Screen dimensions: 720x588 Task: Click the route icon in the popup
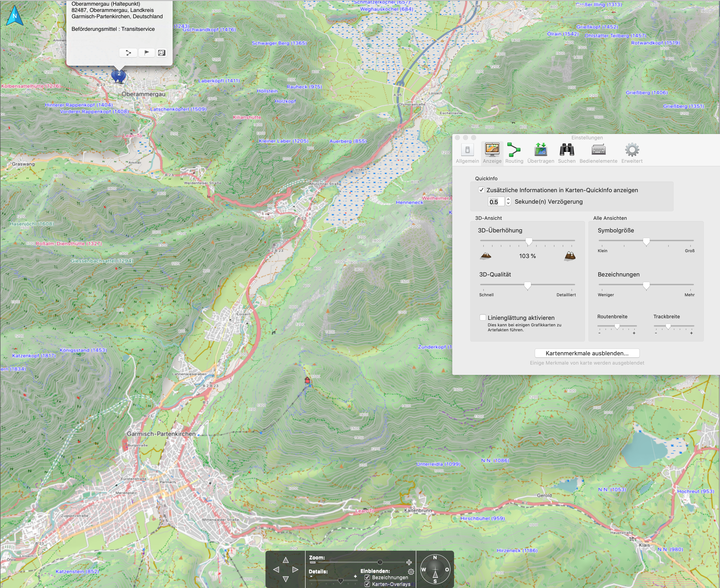(128, 53)
